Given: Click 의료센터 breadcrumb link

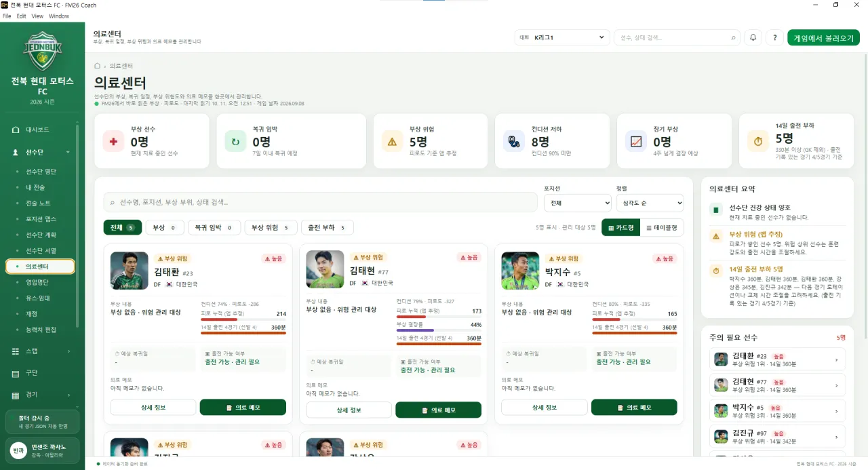Looking at the screenshot, I should coord(121,66).
